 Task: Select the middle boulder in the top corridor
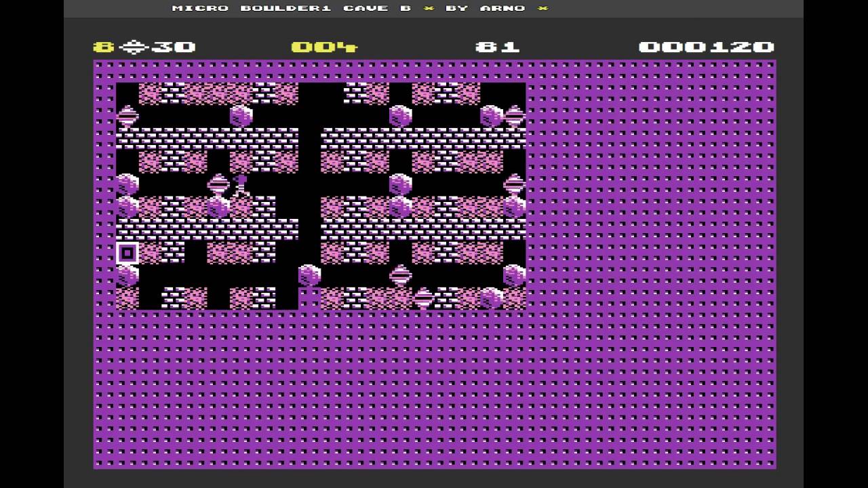coord(400,116)
